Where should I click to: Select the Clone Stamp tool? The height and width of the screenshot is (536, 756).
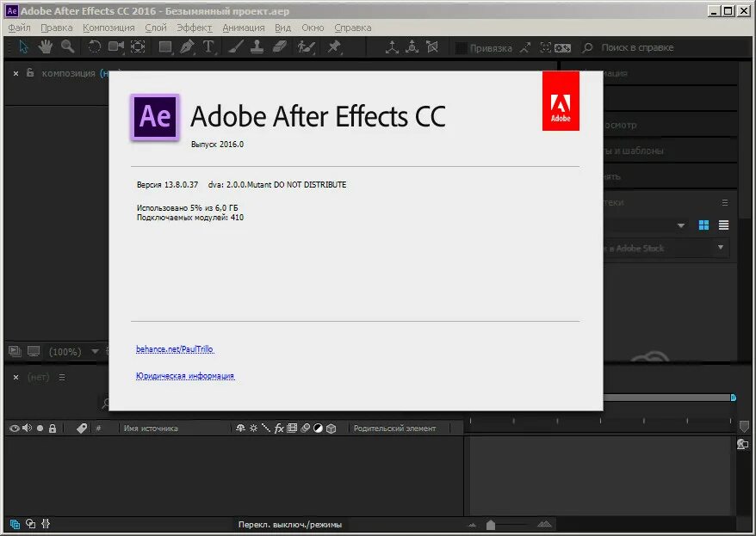[x=257, y=46]
